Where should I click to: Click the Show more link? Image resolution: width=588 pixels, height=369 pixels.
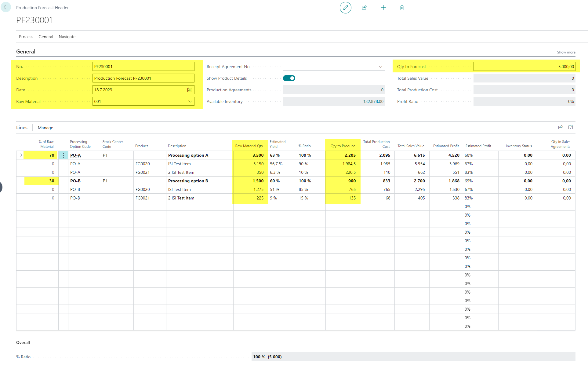566,52
